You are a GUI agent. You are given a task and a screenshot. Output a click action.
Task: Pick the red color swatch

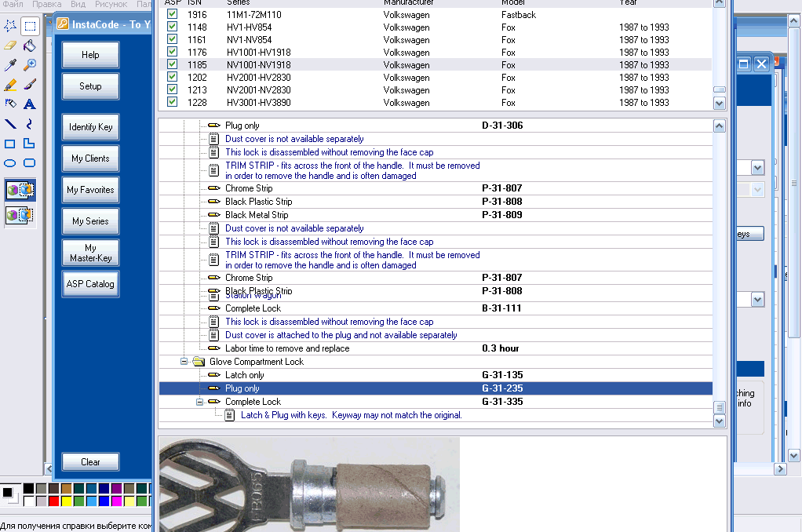tap(53, 501)
